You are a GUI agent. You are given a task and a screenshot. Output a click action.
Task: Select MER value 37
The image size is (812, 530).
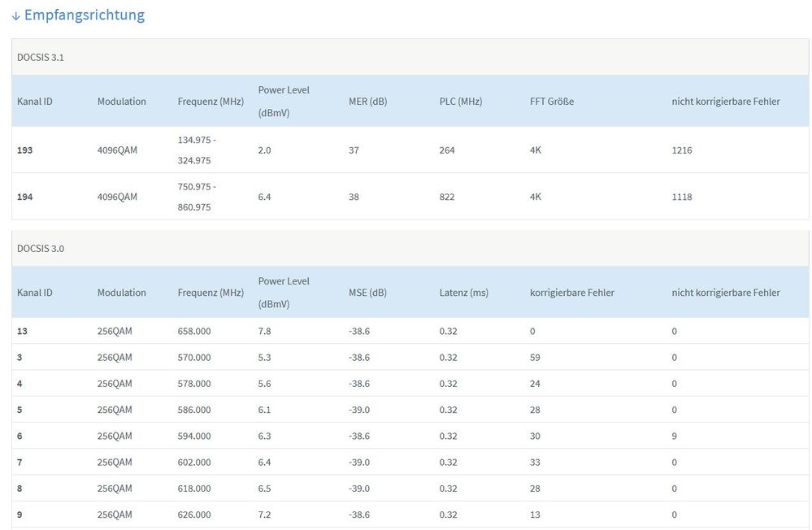coord(354,150)
